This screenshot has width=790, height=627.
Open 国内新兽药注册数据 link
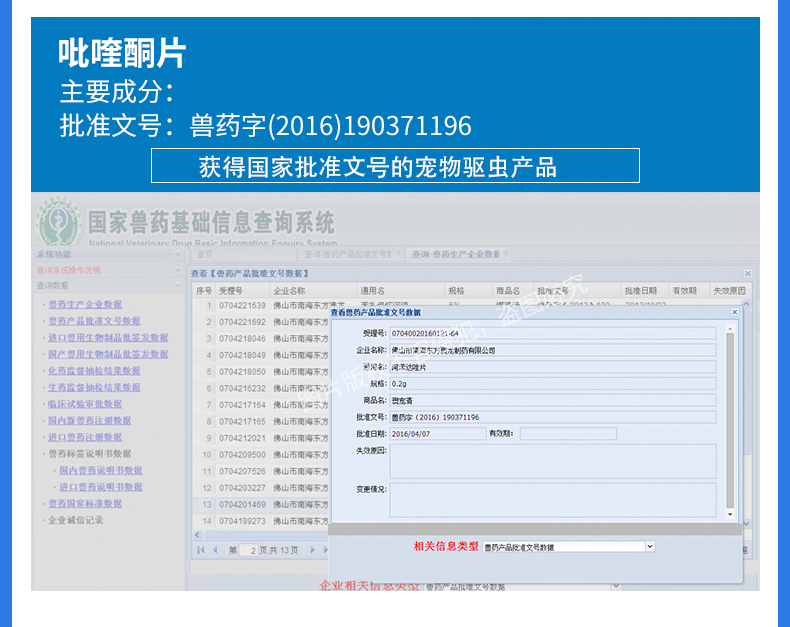coord(90,420)
